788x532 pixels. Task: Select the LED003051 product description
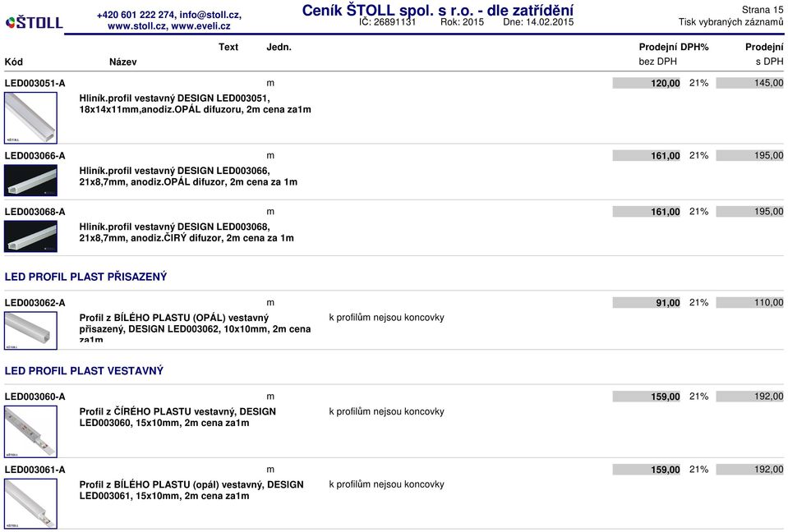click(195, 104)
